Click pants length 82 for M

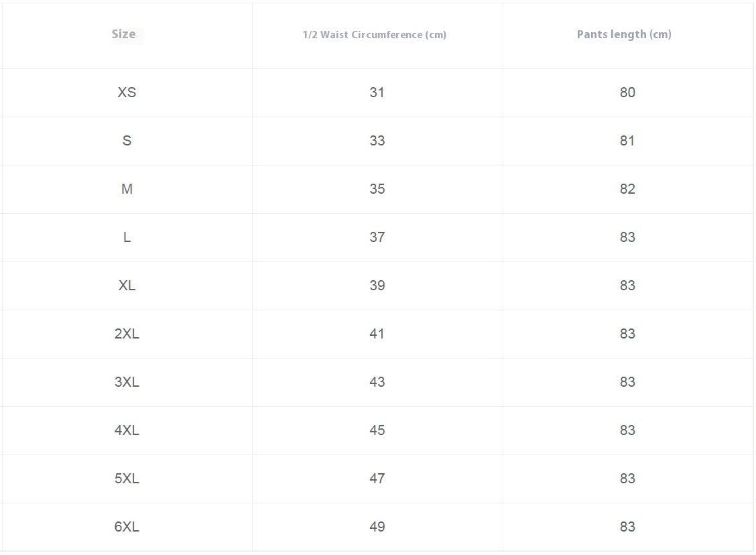(x=627, y=189)
